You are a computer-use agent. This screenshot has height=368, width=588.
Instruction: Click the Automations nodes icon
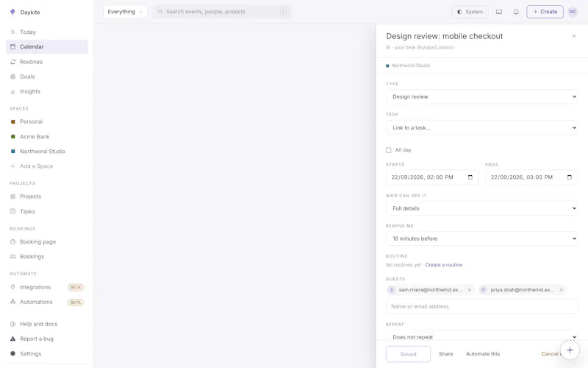click(12, 302)
